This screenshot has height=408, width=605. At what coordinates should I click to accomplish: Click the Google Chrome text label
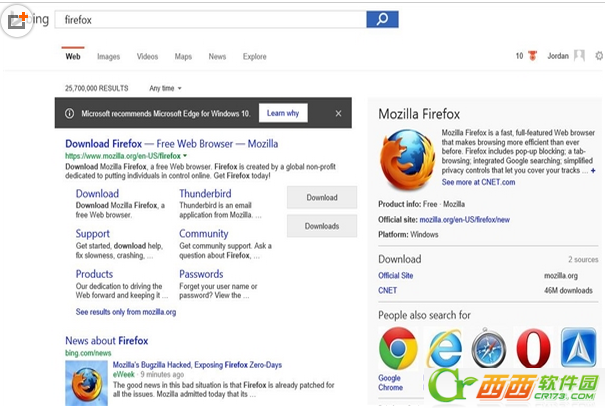[390, 383]
